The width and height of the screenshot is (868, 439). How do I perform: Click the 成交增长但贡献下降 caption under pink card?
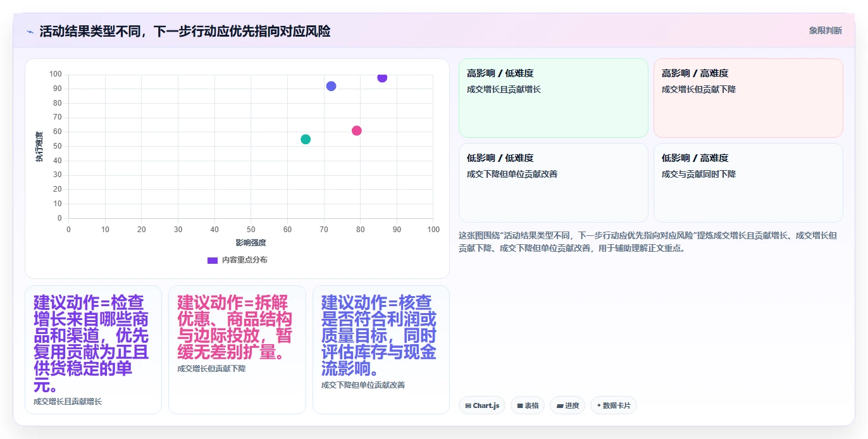(x=211, y=369)
